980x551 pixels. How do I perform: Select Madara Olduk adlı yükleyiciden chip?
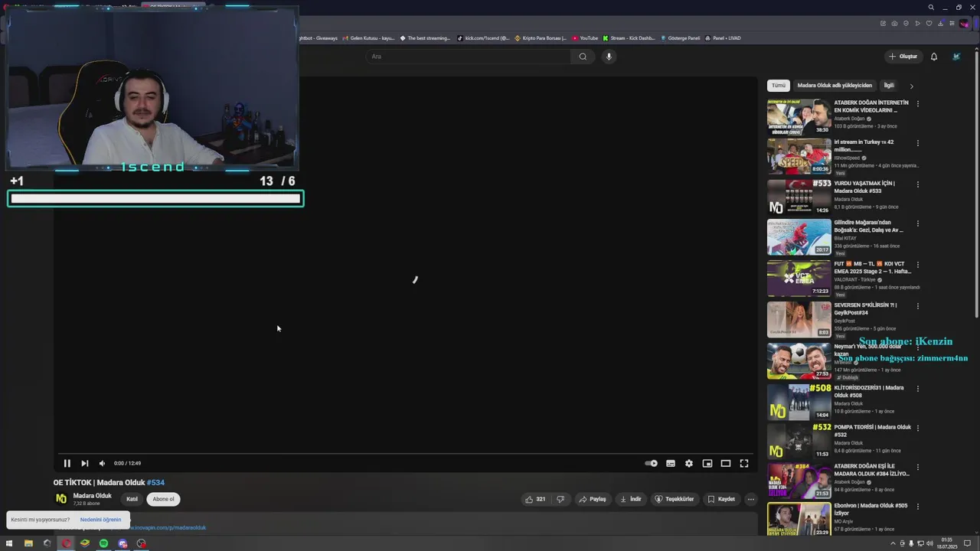pyautogui.click(x=835, y=86)
